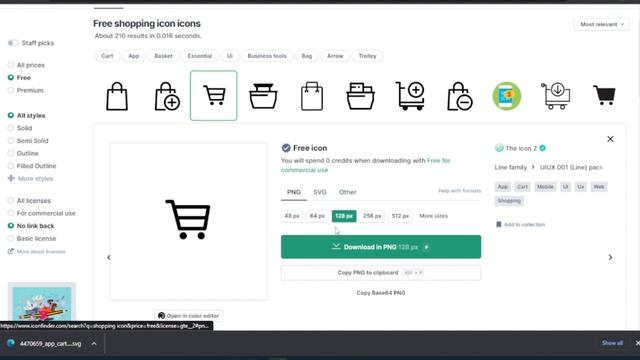Click Show all in downloads bar

point(612,343)
